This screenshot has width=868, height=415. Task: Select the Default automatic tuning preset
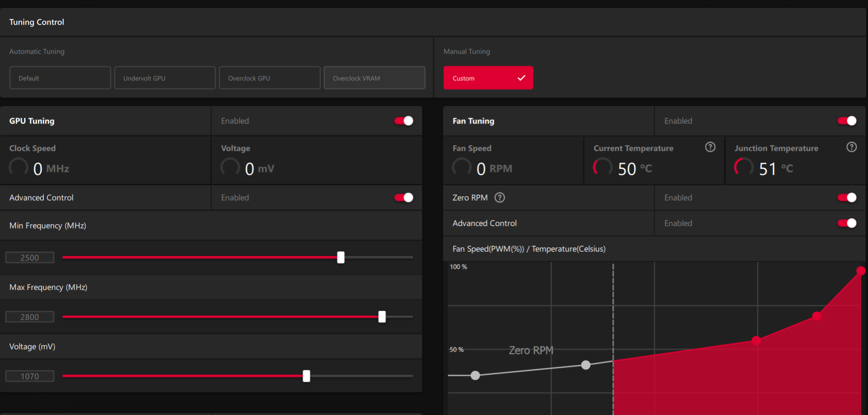pos(60,78)
